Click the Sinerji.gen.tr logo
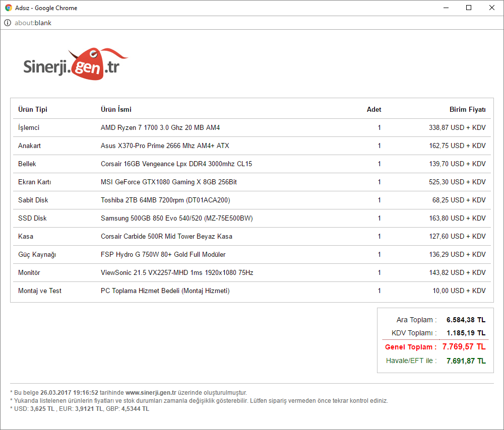504x430 pixels. point(76,64)
